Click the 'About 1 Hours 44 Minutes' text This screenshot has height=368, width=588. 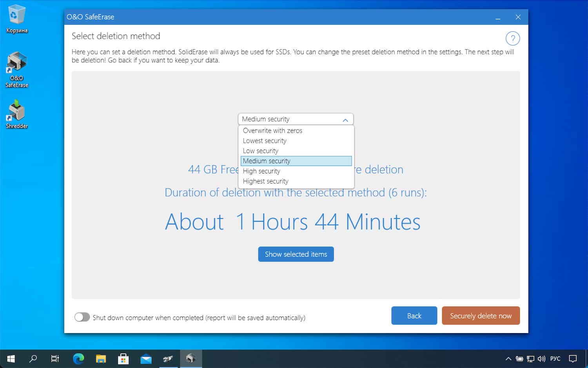(x=292, y=222)
